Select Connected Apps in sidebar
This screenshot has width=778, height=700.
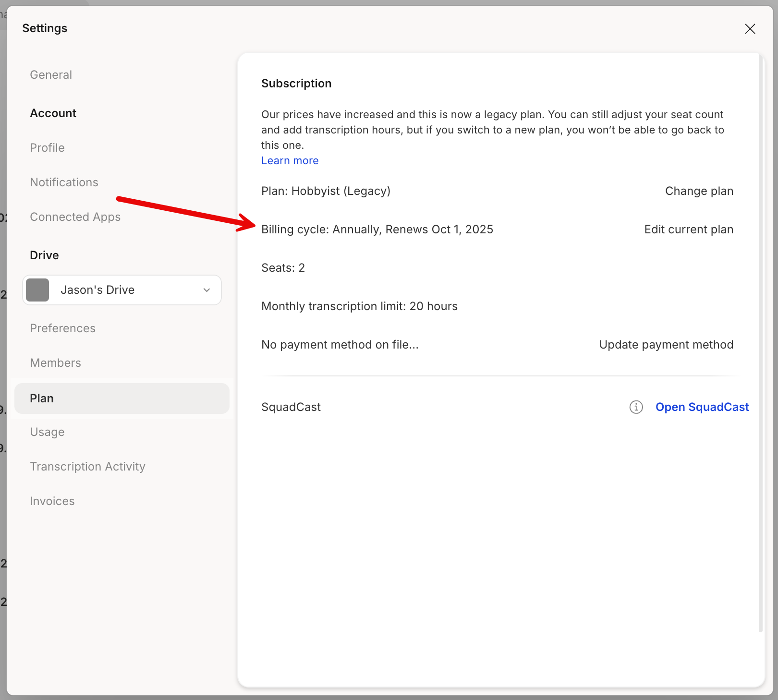(x=75, y=217)
